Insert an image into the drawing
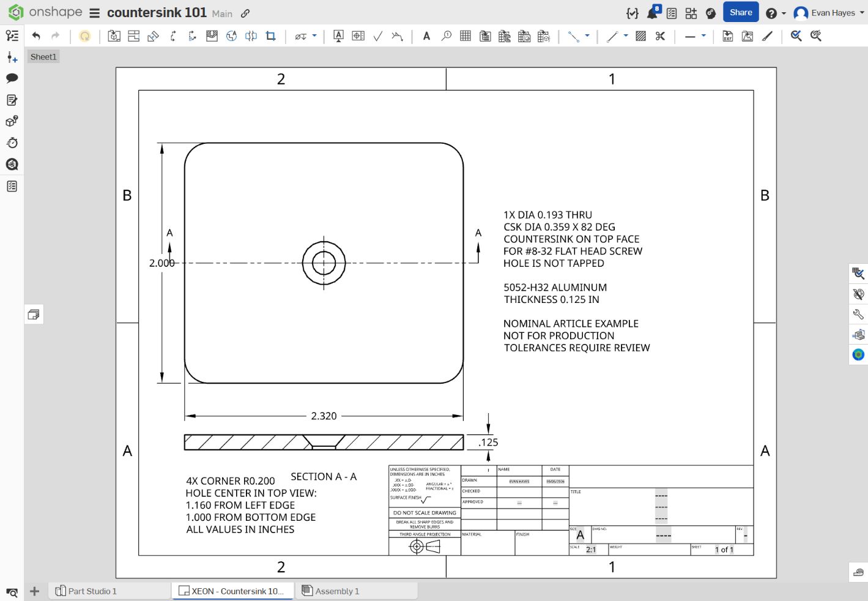The image size is (868, 601). [x=747, y=36]
